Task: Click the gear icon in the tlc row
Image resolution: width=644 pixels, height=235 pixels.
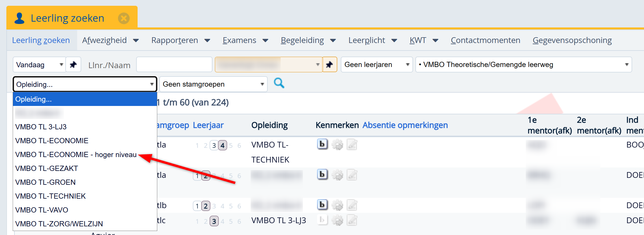Action: click(337, 221)
